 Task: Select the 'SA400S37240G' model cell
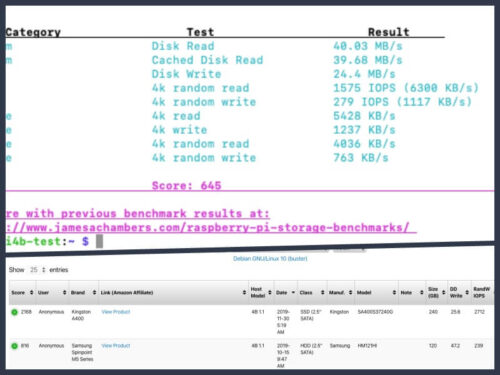pos(375,312)
